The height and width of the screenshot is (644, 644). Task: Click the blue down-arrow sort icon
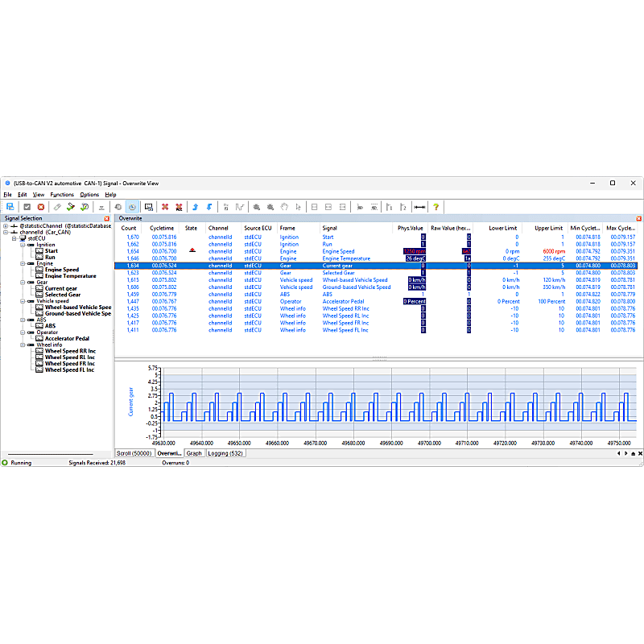click(x=208, y=207)
